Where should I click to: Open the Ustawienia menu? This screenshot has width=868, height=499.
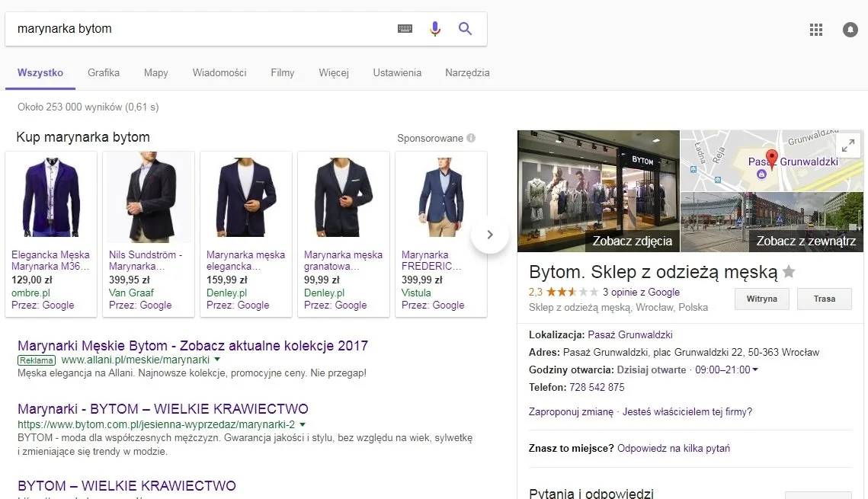click(397, 72)
